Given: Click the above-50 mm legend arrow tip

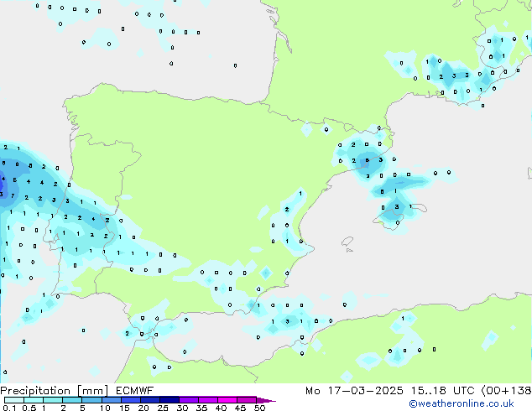Looking at the screenshot, I should click(x=266, y=400).
